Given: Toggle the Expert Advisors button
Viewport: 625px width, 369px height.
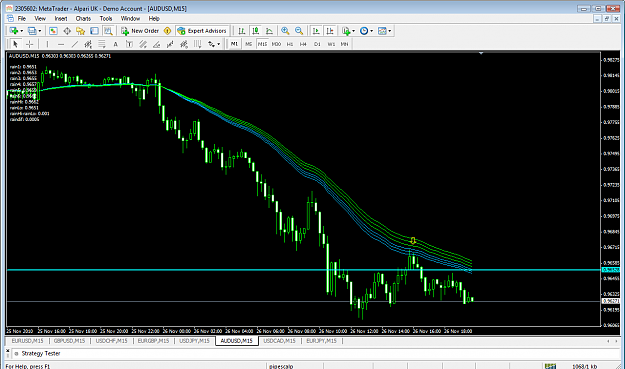Looking at the screenshot, I should click(202, 31).
